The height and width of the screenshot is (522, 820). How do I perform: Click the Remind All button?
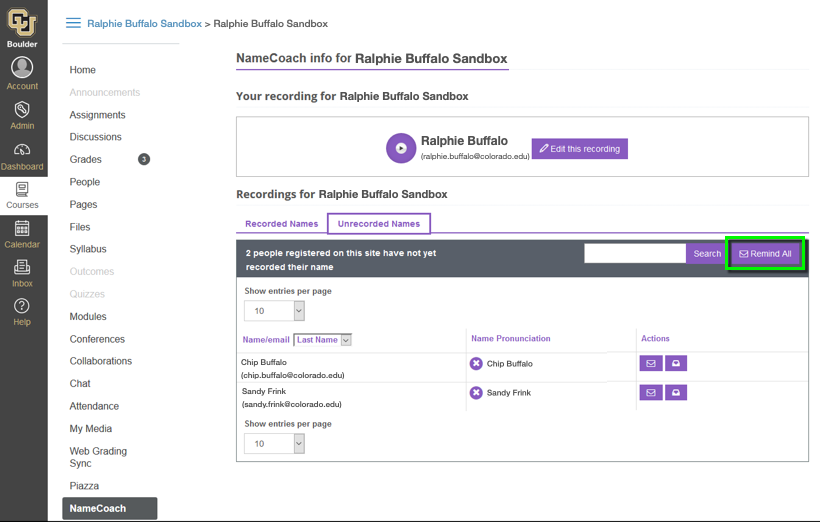[765, 254]
